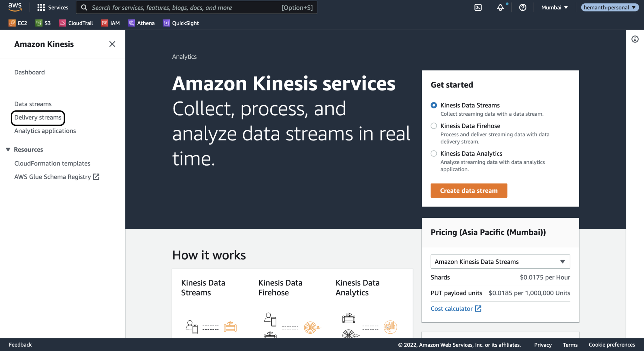Image resolution: width=644 pixels, height=351 pixels.
Task: Choose Kinesis Data Firehose option
Action: pos(434,126)
